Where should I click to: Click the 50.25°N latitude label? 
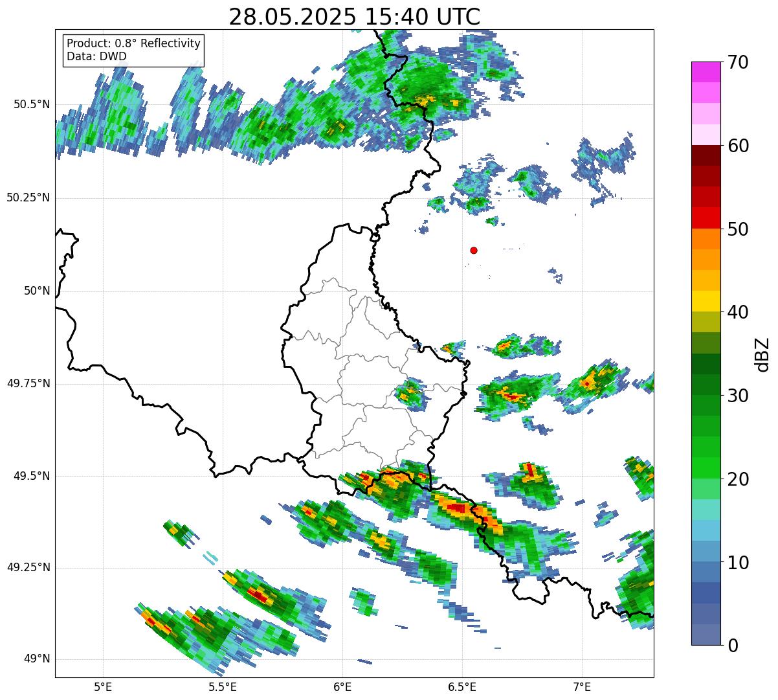click(28, 198)
